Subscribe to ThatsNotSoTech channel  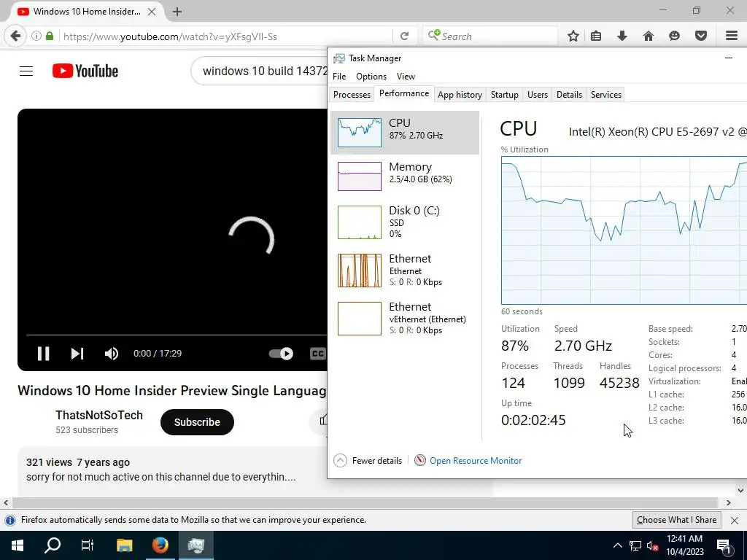(x=197, y=422)
